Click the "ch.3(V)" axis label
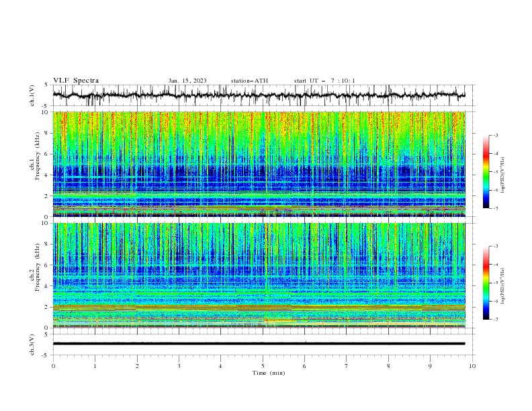The width and height of the screenshot is (532, 411). (x=32, y=345)
